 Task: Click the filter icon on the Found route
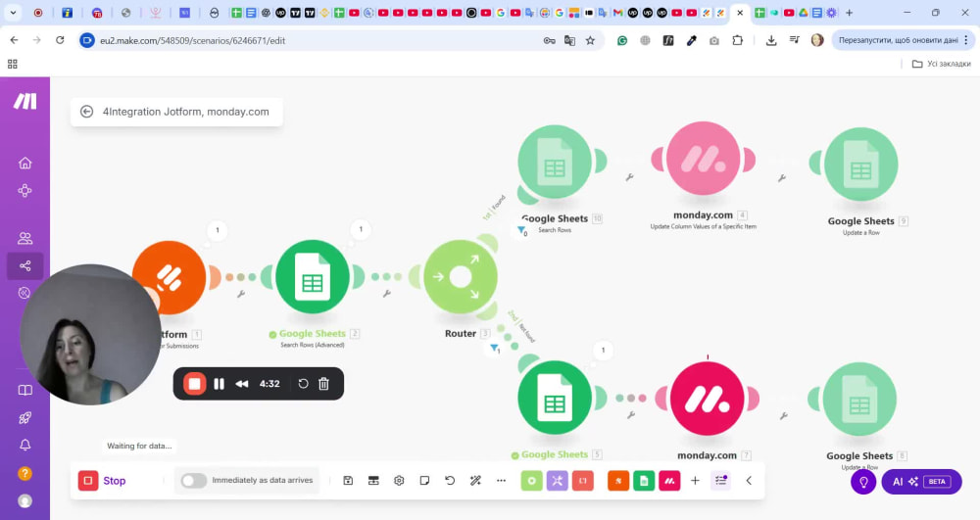(521, 230)
